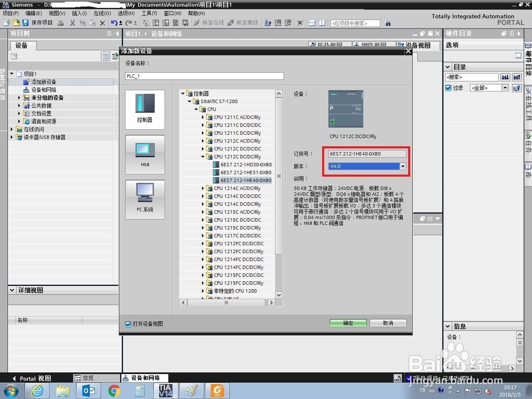The image size is (532, 399).
Task: Open Outlook from the taskbar
Action: [x=89, y=390]
